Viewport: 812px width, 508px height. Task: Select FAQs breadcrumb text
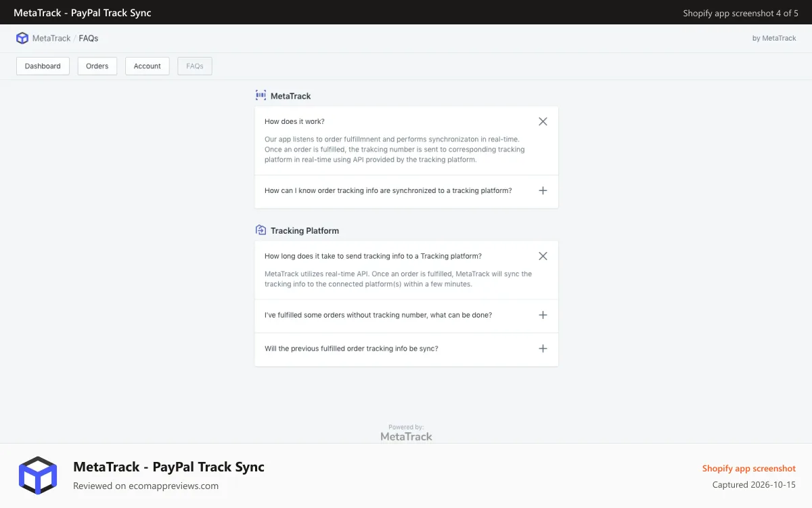(89, 39)
